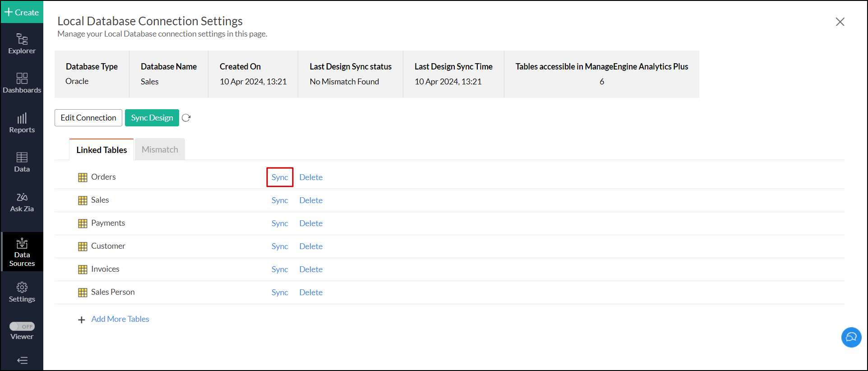Viewport: 868px width, 371px height.
Task: Open the Data section icon
Action: (x=22, y=162)
